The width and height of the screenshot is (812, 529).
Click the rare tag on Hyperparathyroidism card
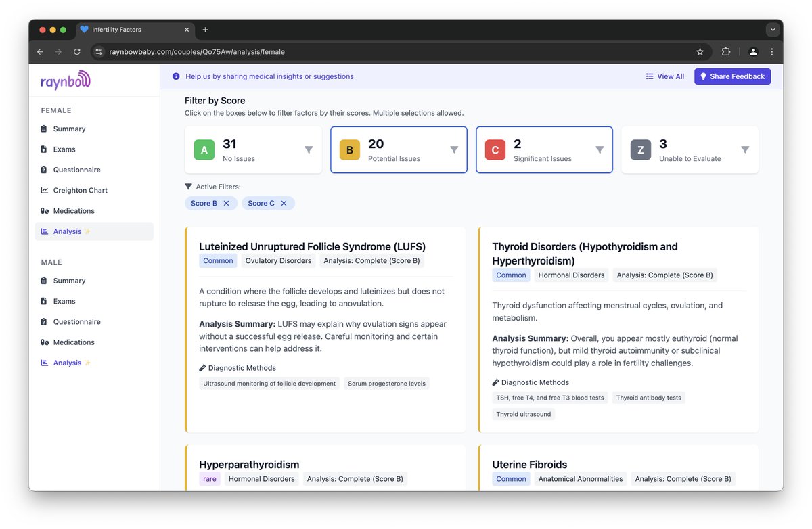[x=210, y=478]
